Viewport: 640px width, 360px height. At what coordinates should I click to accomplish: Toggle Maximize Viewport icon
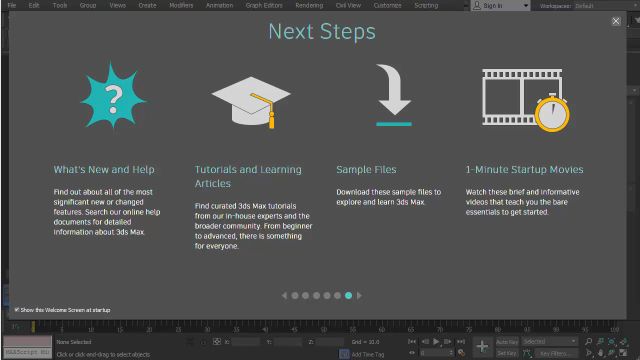(623, 353)
